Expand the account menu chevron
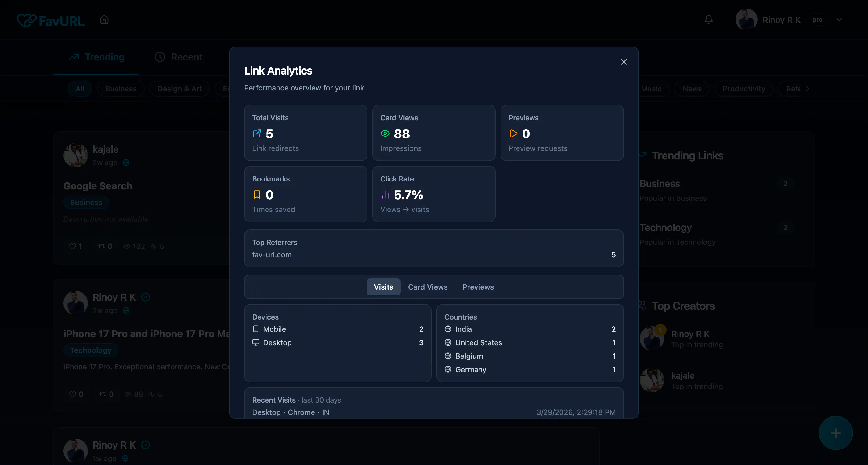Image resolution: width=868 pixels, height=465 pixels. point(839,20)
